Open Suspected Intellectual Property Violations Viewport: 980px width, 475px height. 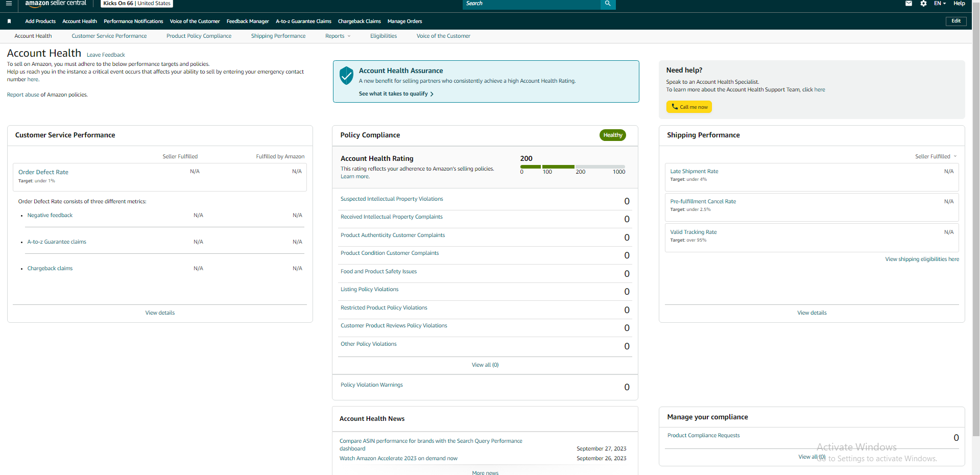tap(392, 199)
